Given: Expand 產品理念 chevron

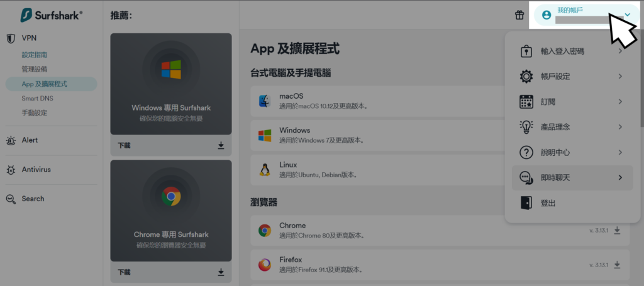Looking at the screenshot, I should [620, 127].
